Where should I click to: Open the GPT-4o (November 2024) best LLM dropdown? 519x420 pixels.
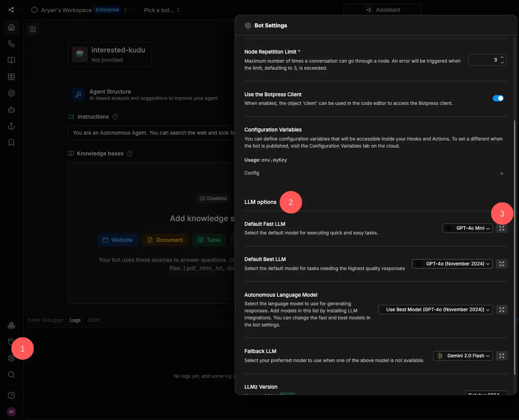[452, 264]
